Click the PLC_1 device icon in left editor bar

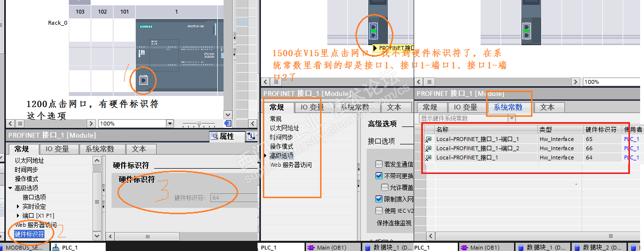(56, 247)
